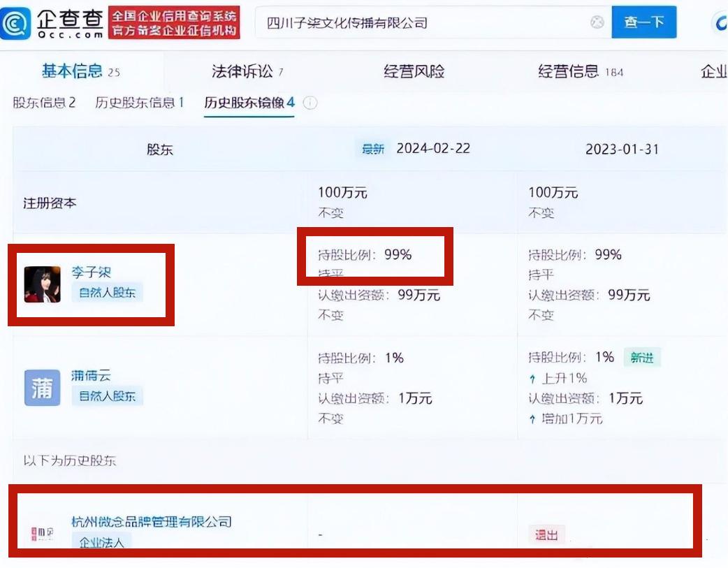Click the 新进 status badge
Screen dimensions: 728x568
coord(641,358)
